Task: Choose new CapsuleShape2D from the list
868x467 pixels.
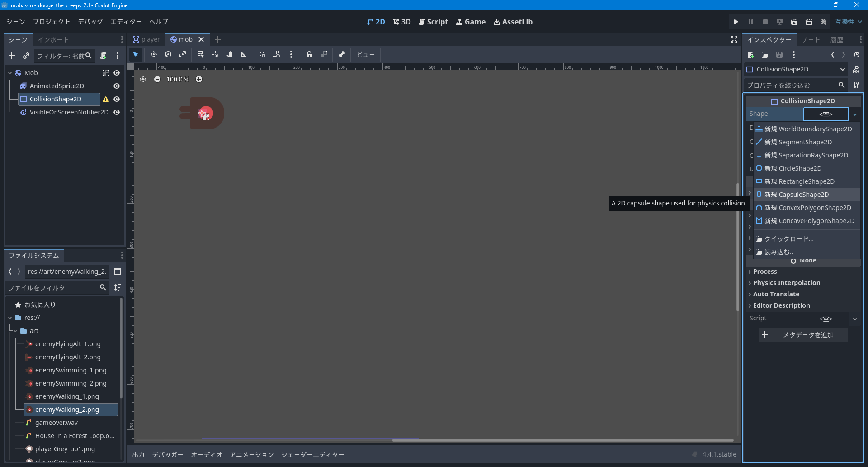Action: coord(807,195)
